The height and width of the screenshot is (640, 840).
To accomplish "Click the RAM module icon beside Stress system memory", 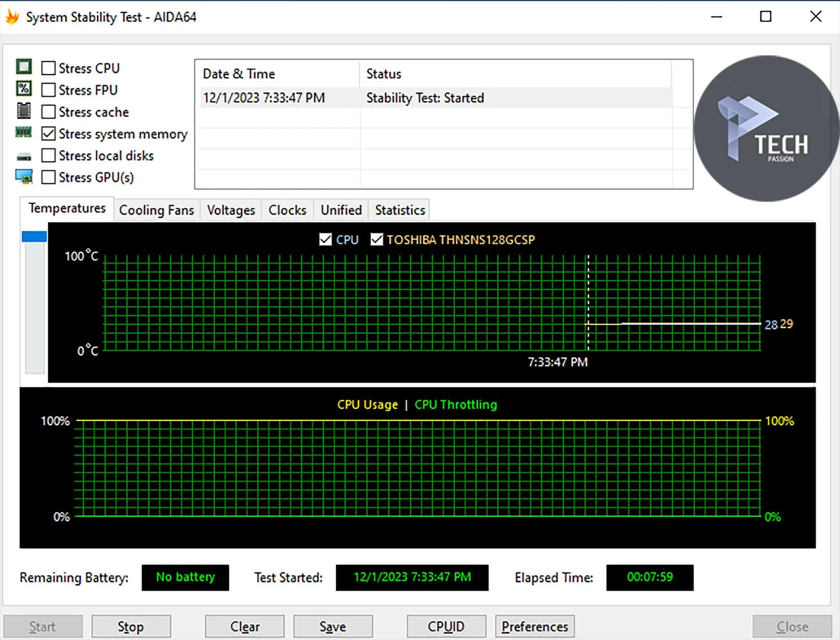I will (24, 132).
